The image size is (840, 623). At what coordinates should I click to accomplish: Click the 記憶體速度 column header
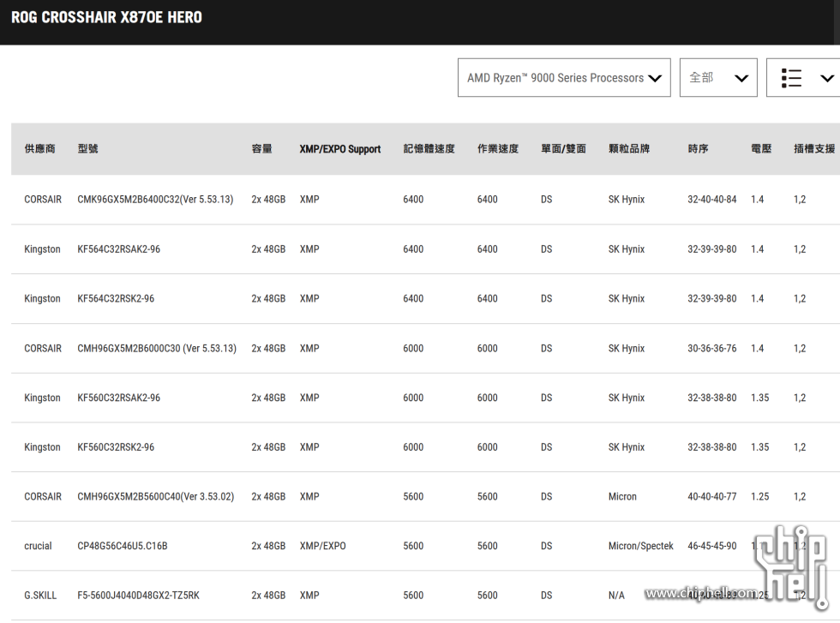(429, 148)
